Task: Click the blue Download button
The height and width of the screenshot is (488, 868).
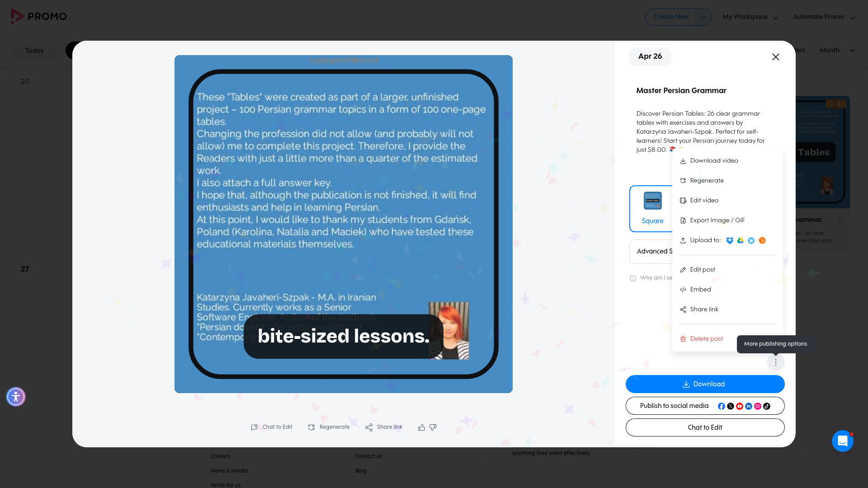Action: click(x=705, y=384)
